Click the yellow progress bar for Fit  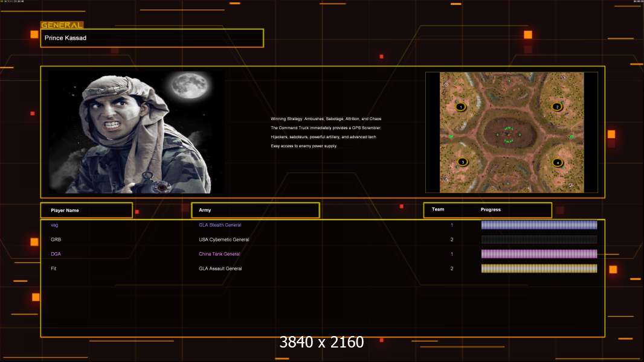(539, 268)
